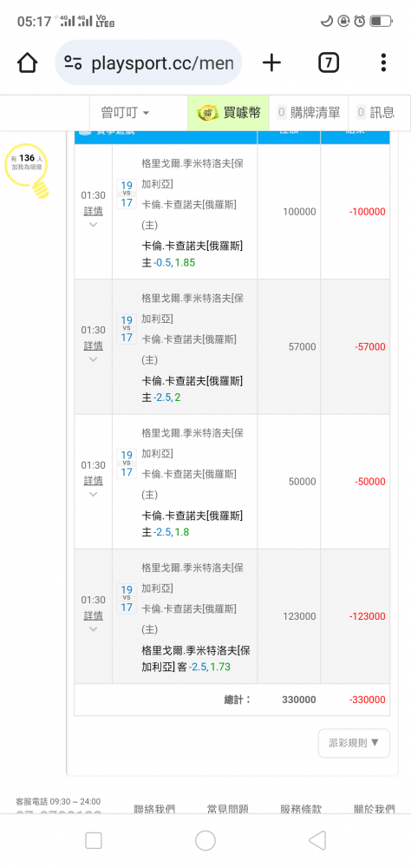Expand the 曾叮叮 user dropdown
Viewport: 411px width, 868px height.
click(x=125, y=113)
